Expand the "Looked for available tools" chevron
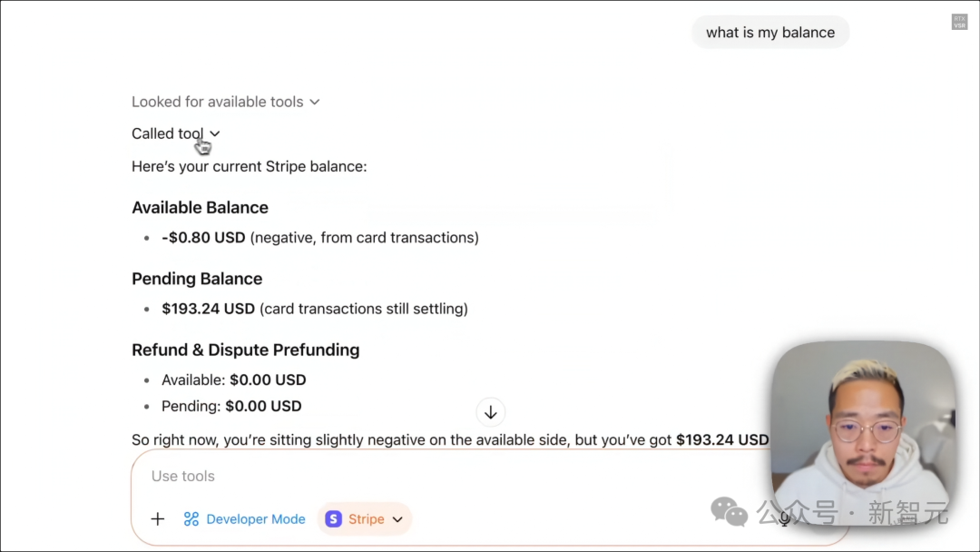This screenshot has width=980, height=552. click(315, 102)
